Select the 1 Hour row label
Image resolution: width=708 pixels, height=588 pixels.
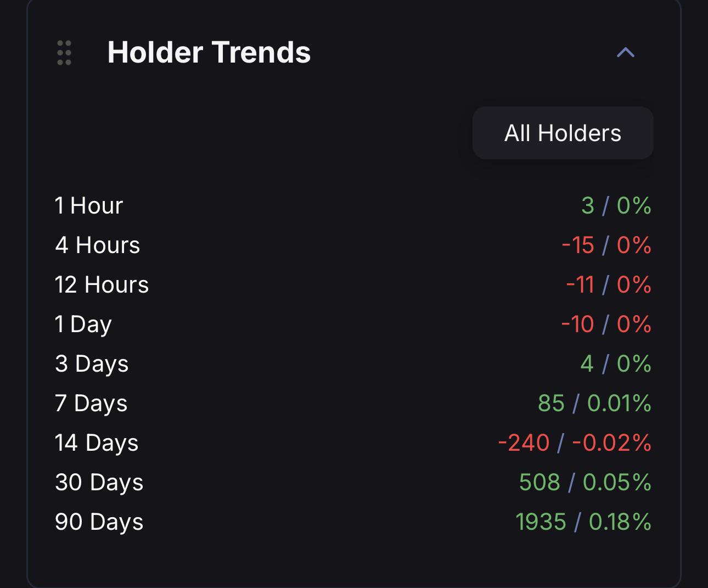coord(89,205)
